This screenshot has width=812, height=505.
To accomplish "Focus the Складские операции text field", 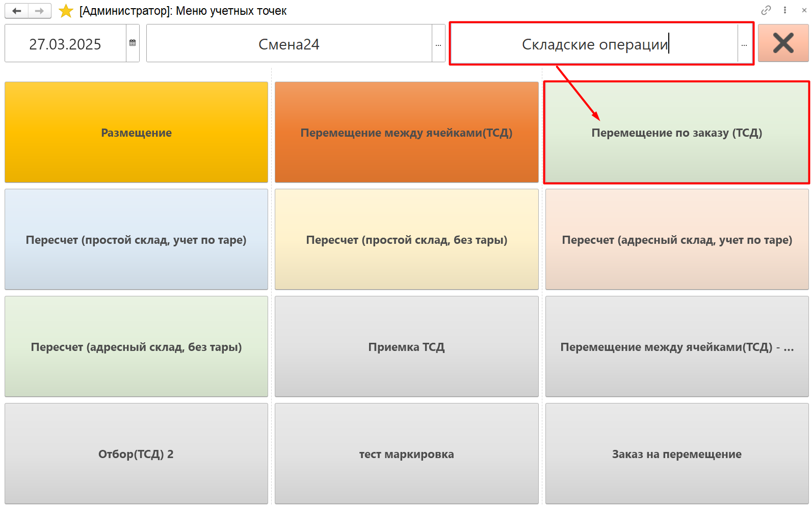I will (594, 44).
